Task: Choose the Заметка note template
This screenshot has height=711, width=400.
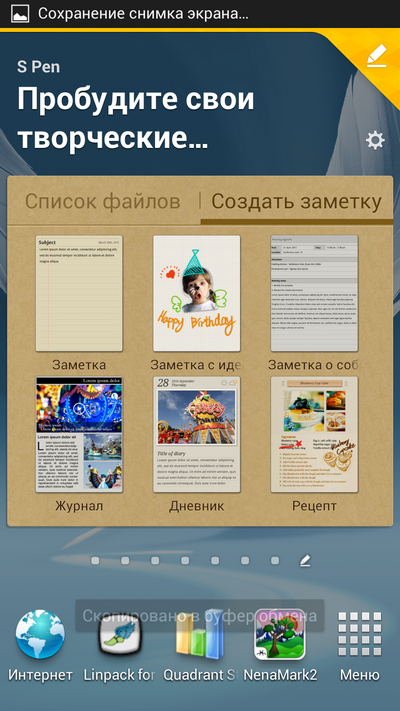Action: coord(79,293)
